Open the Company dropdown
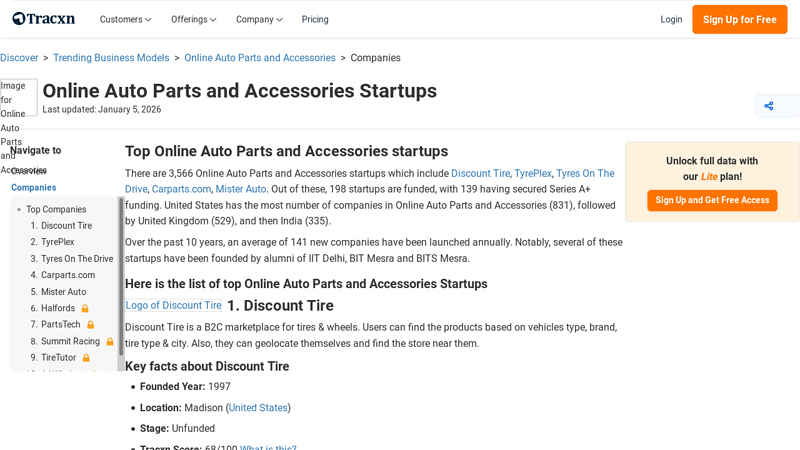Screen dimensions: 800x450 259,19
